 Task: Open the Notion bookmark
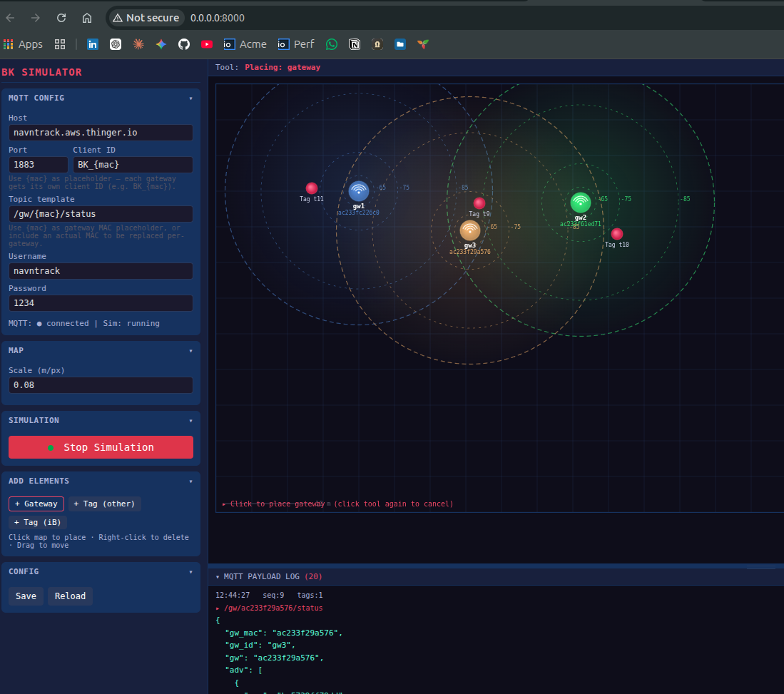coord(355,44)
